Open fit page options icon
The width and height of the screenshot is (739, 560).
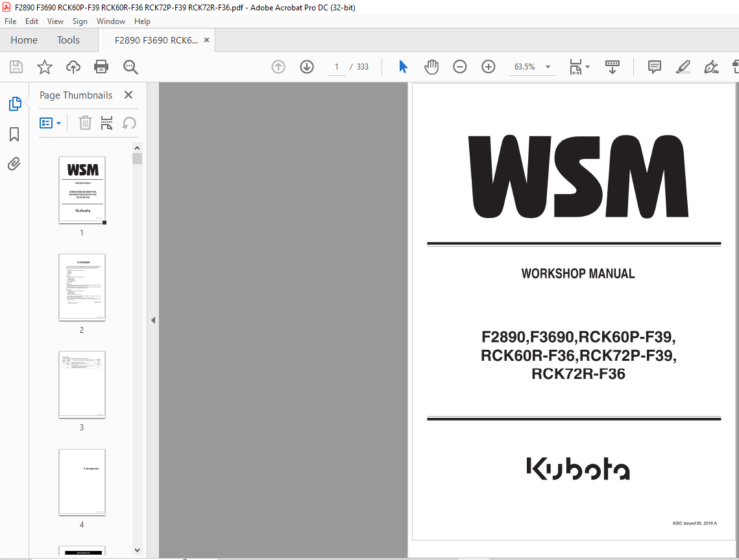click(575, 67)
